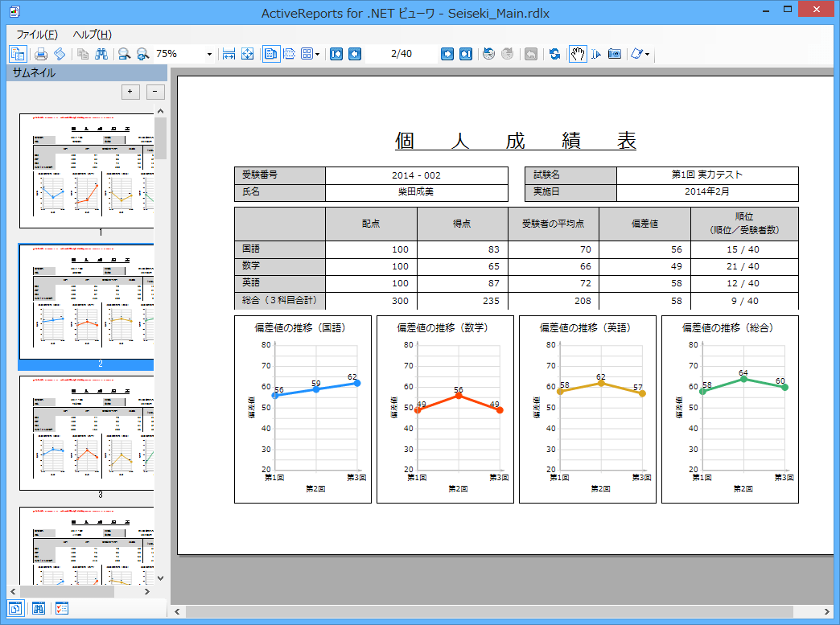Image resolution: width=840 pixels, height=625 pixels.
Task: Select the Print icon
Action: [x=42, y=54]
